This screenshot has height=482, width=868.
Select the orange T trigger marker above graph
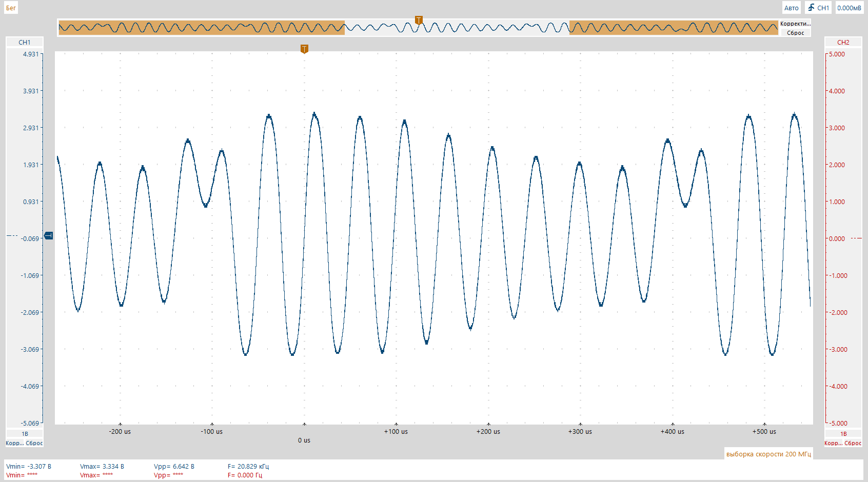click(x=304, y=49)
